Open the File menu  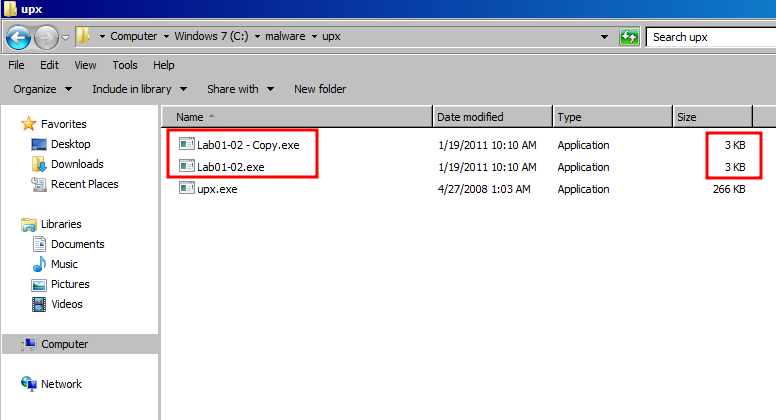pos(16,65)
